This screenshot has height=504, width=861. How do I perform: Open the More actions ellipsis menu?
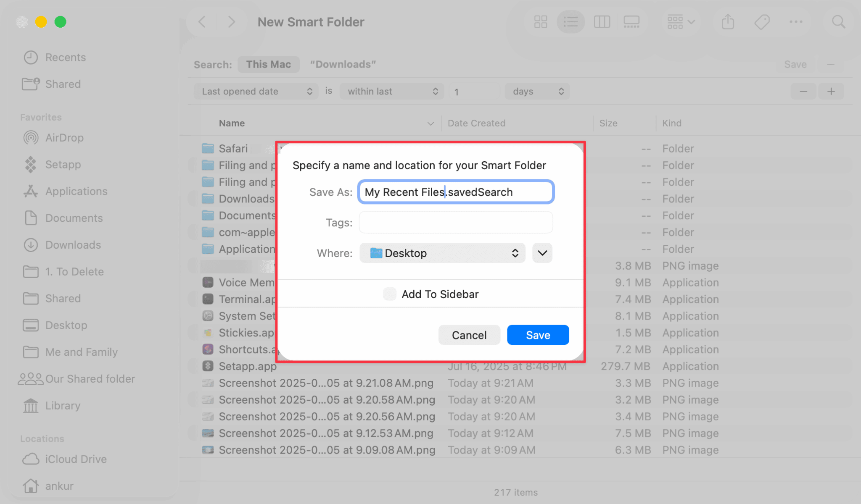(796, 22)
